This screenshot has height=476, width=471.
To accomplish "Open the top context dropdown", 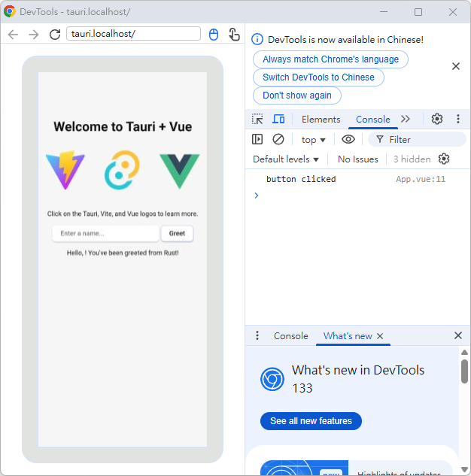I will [314, 140].
